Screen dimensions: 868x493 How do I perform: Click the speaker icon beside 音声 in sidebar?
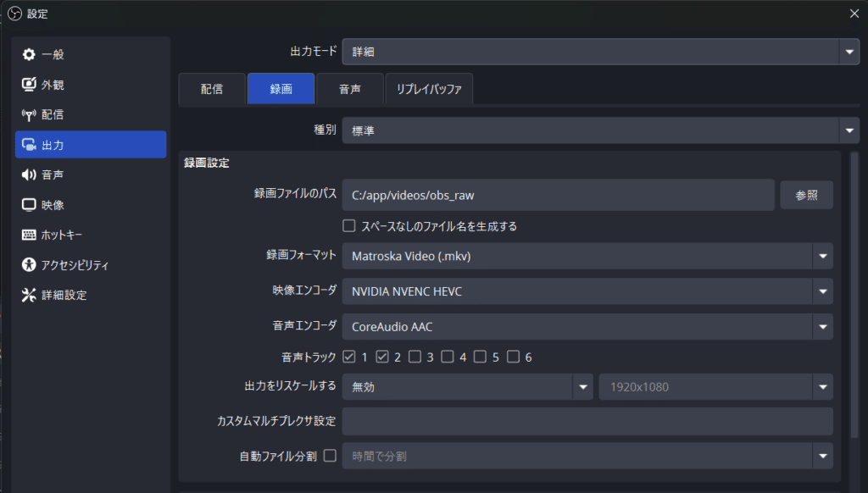tap(29, 174)
